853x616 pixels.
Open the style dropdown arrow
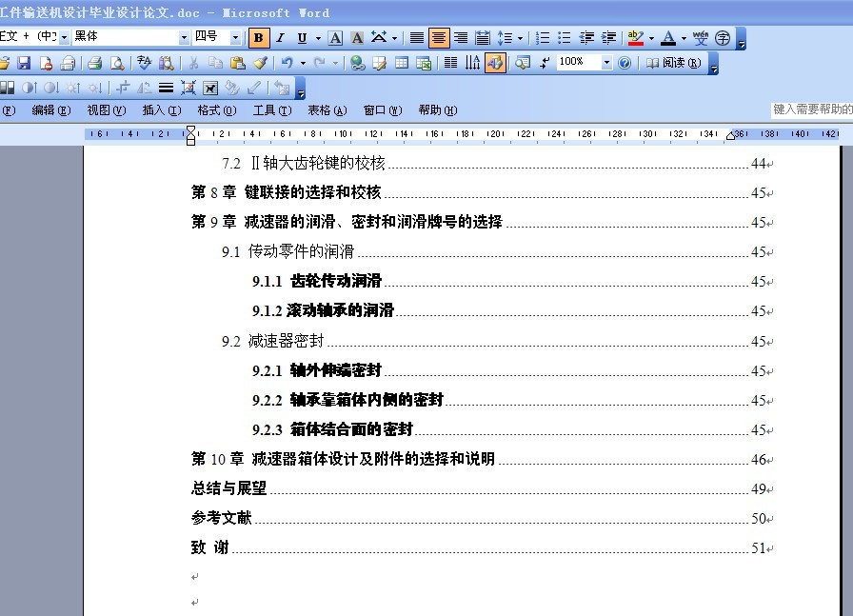point(64,37)
